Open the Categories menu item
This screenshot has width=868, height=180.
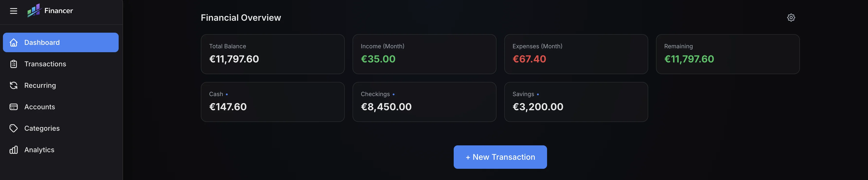coord(42,128)
